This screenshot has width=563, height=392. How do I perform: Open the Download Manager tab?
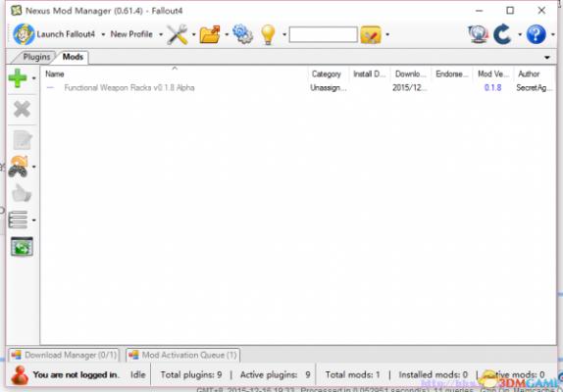click(x=65, y=355)
